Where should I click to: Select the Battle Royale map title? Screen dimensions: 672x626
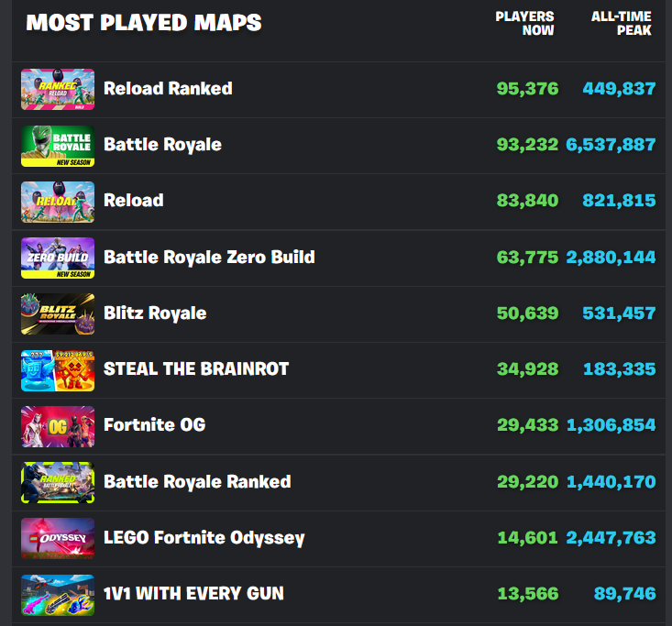pyautogui.click(x=162, y=145)
